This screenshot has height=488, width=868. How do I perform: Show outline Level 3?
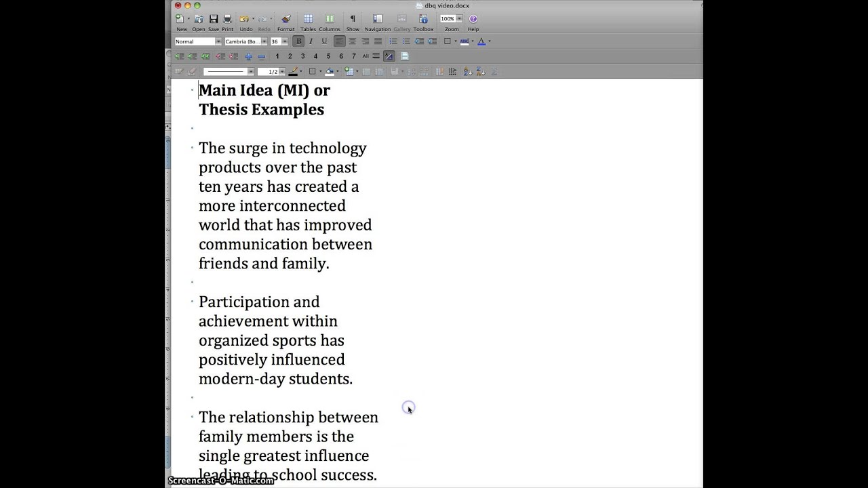pos(302,56)
